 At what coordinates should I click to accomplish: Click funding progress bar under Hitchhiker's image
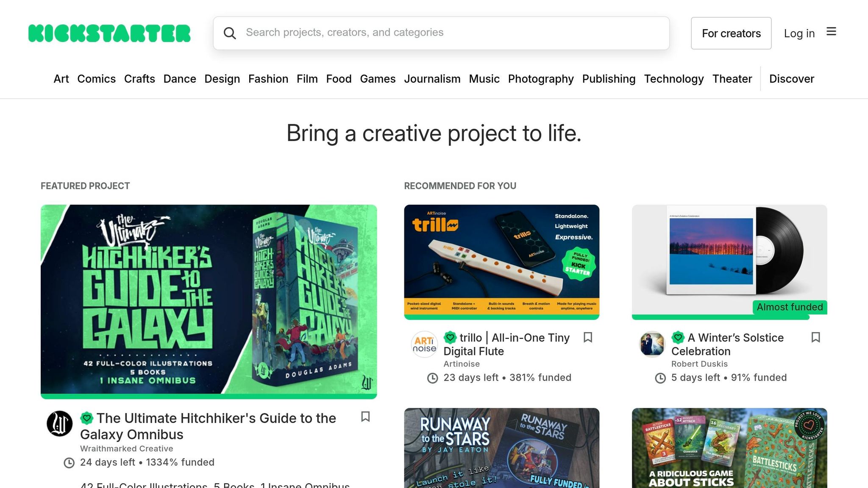[x=209, y=396]
